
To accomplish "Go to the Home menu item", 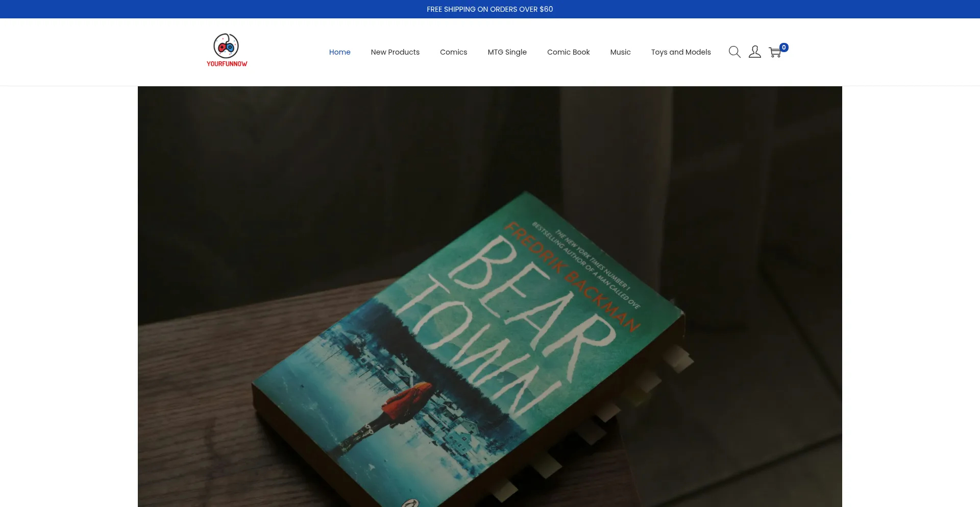I will pyautogui.click(x=339, y=52).
